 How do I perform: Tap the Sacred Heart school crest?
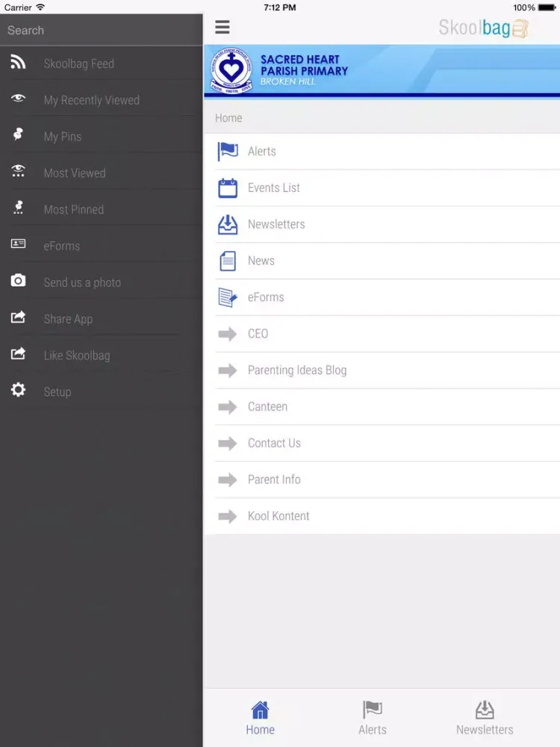pyautogui.click(x=231, y=70)
